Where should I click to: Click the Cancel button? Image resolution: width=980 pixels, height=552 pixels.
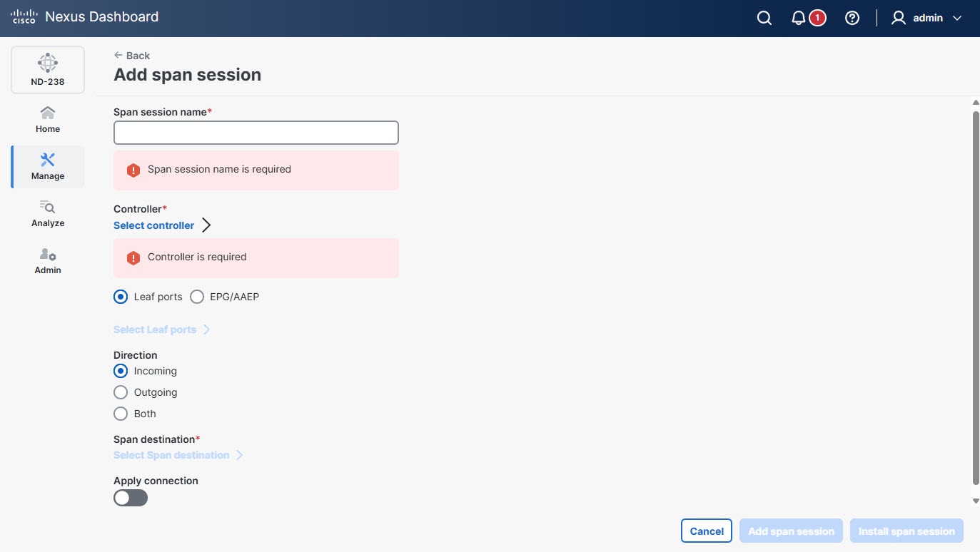click(x=706, y=531)
